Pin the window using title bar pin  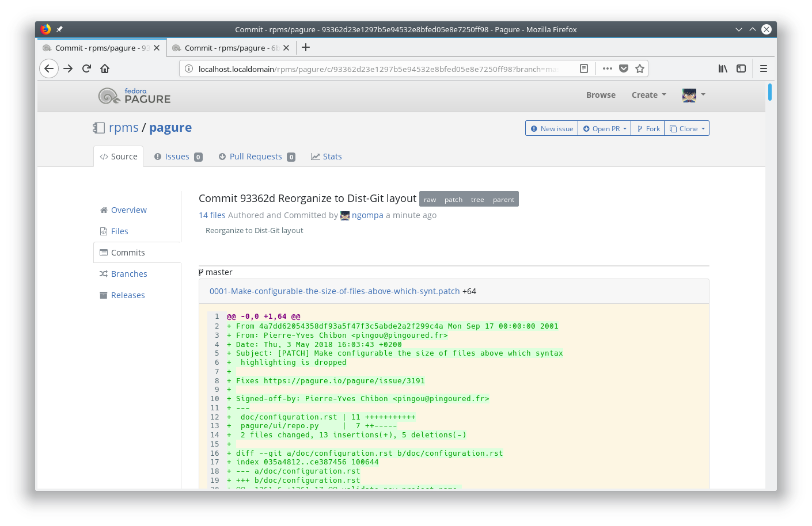click(59, 29)
